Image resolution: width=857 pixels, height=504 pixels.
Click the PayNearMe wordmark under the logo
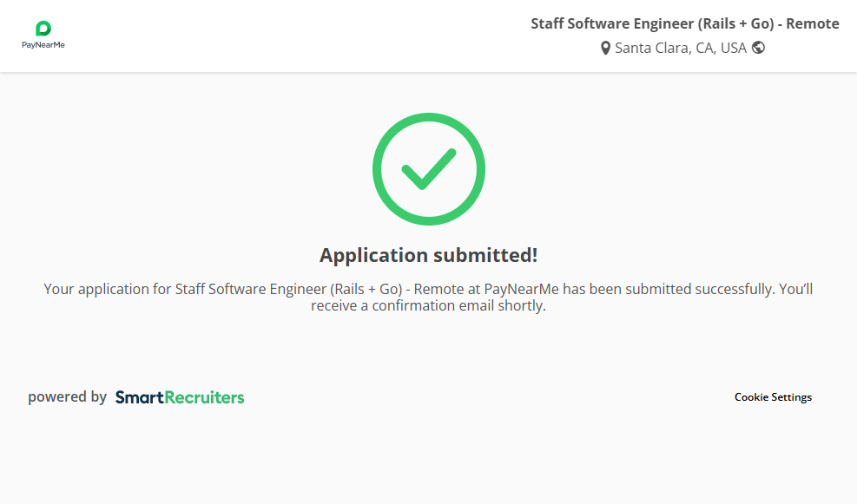(43, 45)
